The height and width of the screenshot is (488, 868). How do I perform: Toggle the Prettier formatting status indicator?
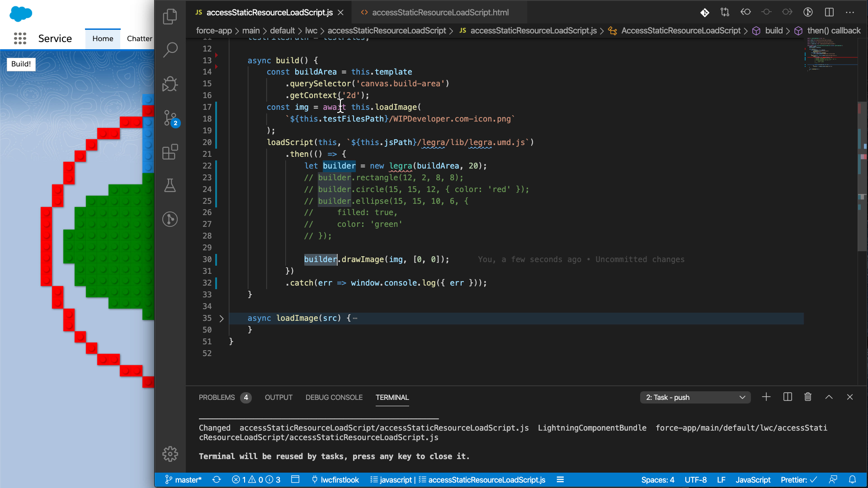click(x=799, y=480)
